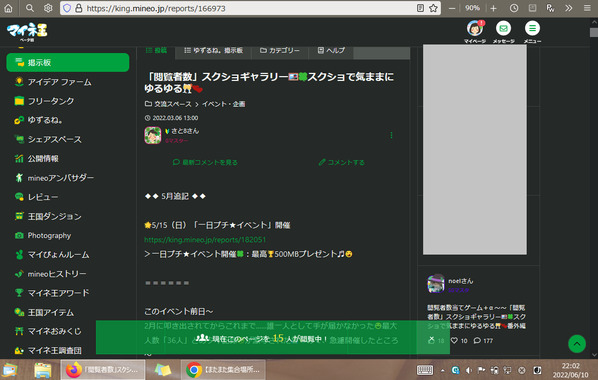The width and height of the screenshot is (598, 380).
Task: Open noelさん's 番外編 post title
Action: [476, 317]
